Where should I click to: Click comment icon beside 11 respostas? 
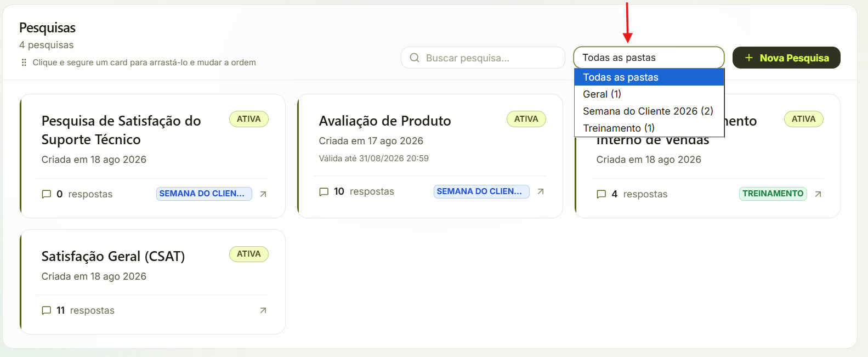tap(47, 310)
